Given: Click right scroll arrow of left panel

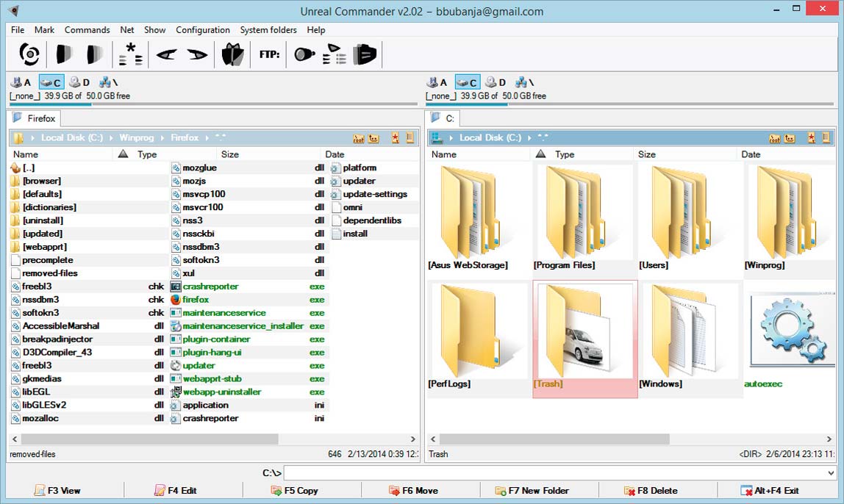Looking at the screenshot, I should click(x=413, y=439).
